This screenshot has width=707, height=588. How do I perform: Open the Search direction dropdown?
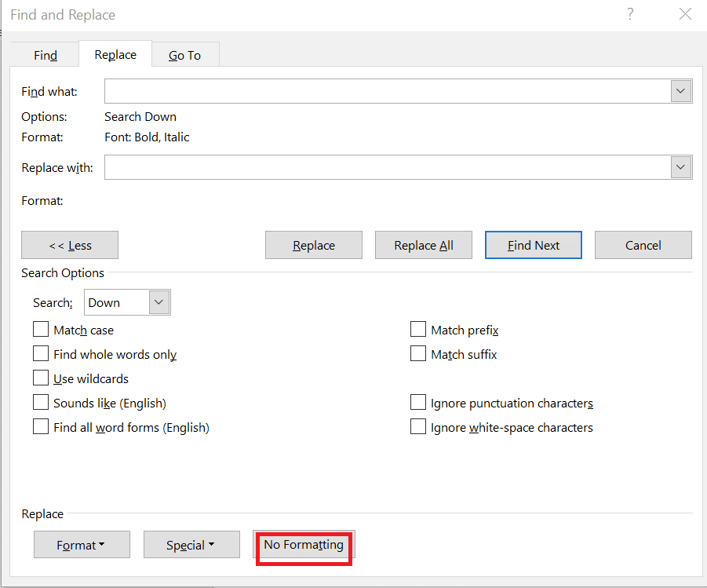click(159, 302)
